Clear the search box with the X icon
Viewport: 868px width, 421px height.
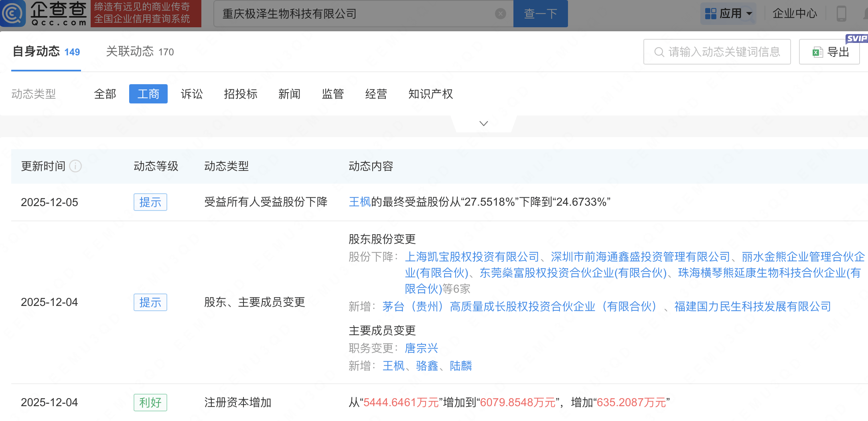[x=500, y=14]
